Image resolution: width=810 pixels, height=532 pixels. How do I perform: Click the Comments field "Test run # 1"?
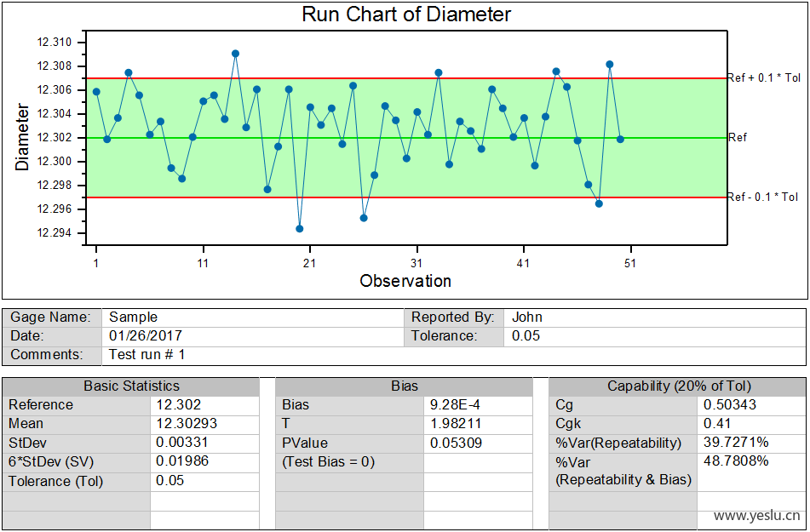pyautogui.click(x=147, y=355)
